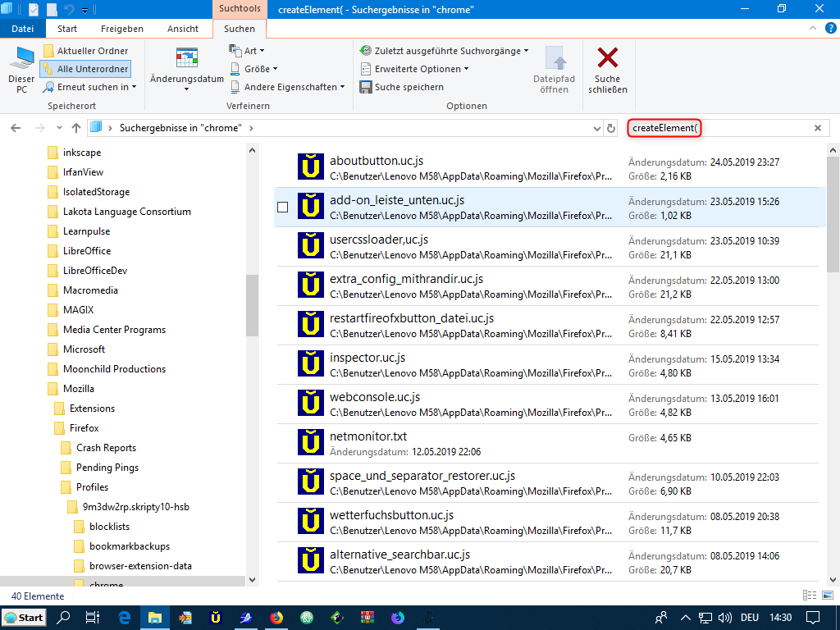Click the aboutbutton.uc.js file icon

point(311,167)
